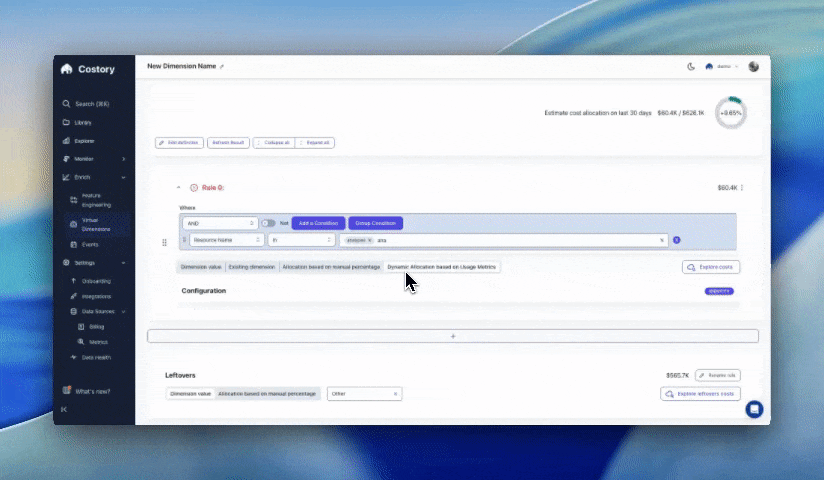824x480 pixels.
Task: Click the Data Sources database icon
Action: click(74, 311)
